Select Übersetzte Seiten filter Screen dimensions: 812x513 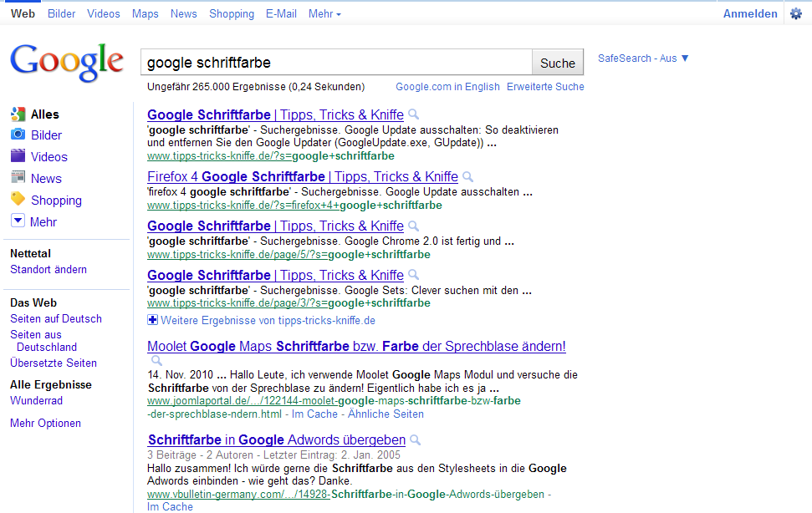(x=54, y=363)
